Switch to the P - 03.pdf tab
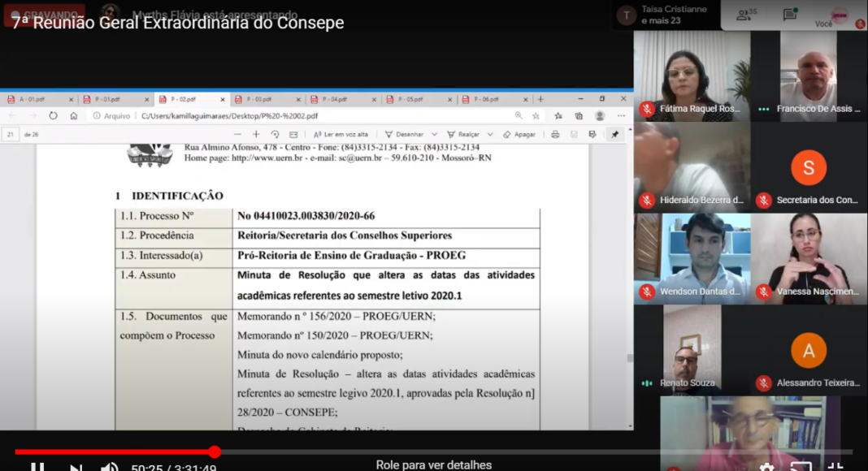The width and height of the screenshot is (868, 471). (x=260, y=99)
